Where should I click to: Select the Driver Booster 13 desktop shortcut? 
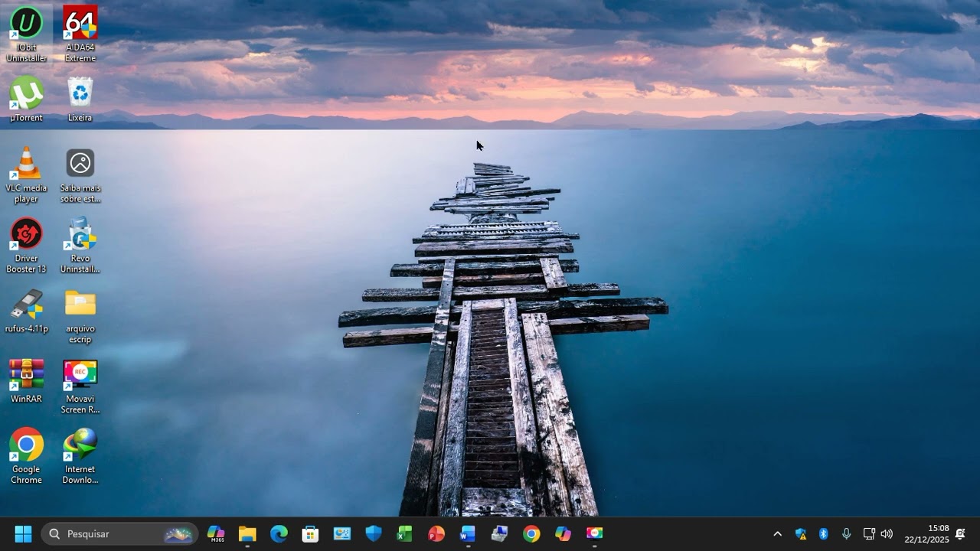point(26,246)
